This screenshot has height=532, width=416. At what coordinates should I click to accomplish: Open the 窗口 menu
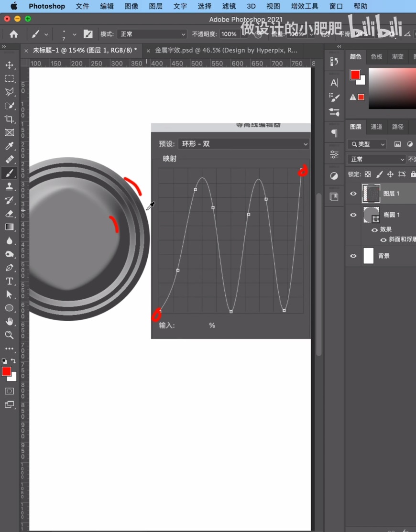[336, 6]
